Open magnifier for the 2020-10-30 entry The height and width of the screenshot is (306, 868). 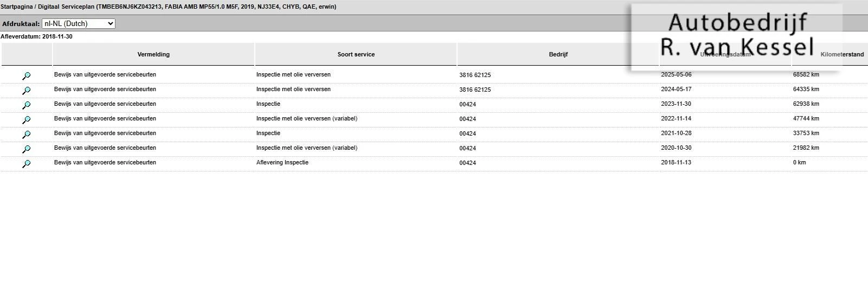pyautogui.click(x=26, y=149)
